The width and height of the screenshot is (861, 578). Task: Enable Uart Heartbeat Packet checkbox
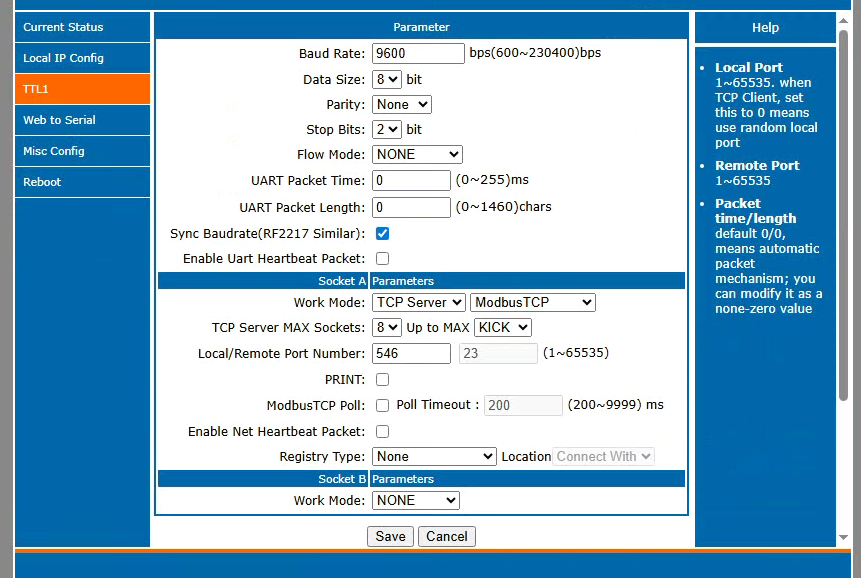(382, 259)
